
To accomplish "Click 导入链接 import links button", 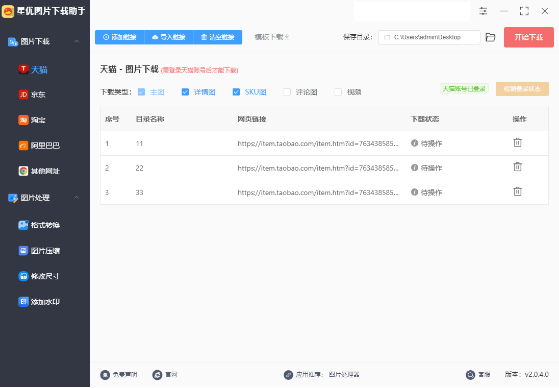I will 169,37.
